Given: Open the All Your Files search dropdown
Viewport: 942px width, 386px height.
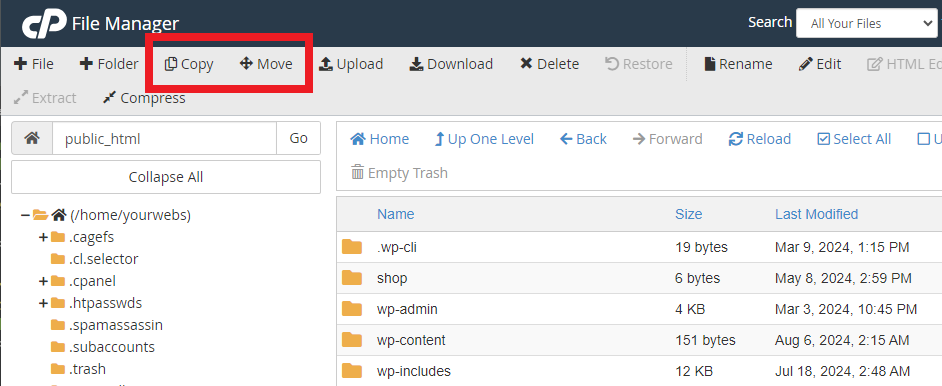Looking at the screenshot, I should pos(866,23).
